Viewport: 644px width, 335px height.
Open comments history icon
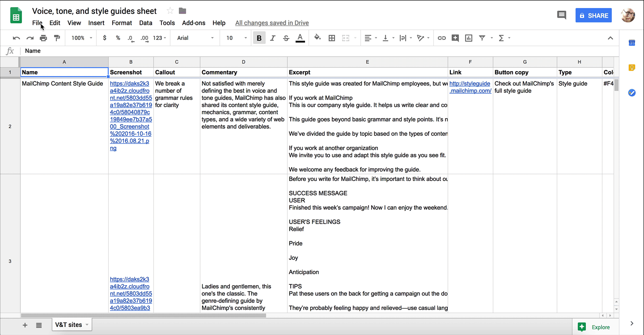click(x=562, y=15)
